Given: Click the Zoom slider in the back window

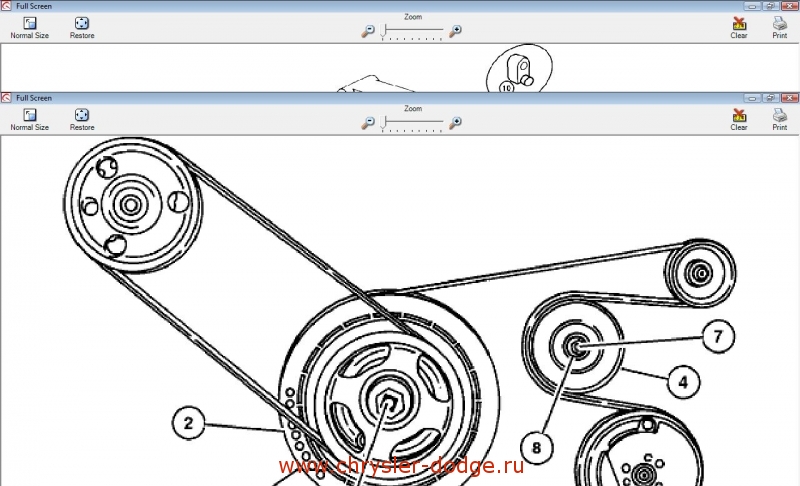Looking at the screenshot, I should tap(412, 31).
